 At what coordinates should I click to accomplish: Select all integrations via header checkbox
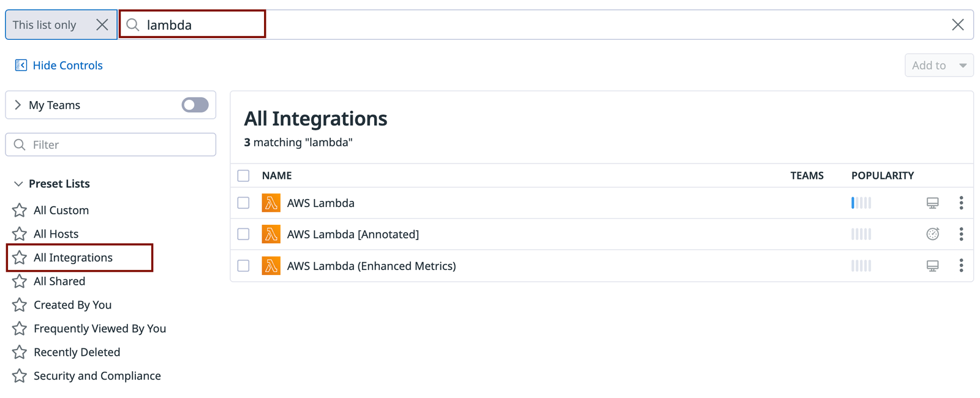pos(243,175)
